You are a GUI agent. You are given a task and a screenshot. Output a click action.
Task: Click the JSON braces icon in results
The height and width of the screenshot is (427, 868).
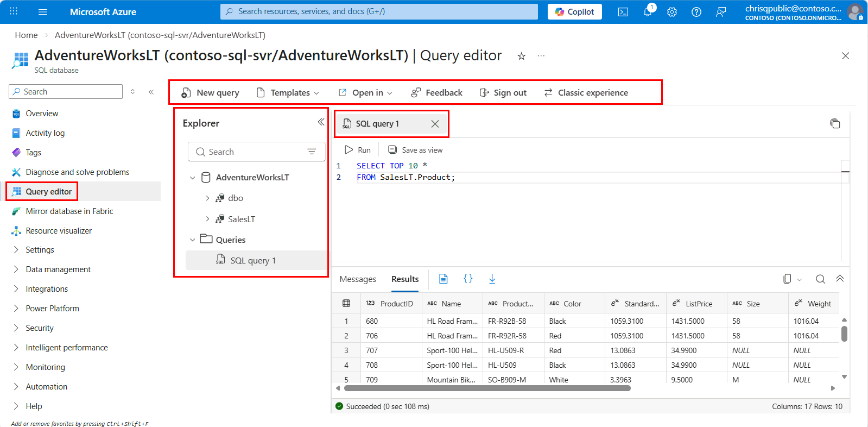[x=468, y=279]
